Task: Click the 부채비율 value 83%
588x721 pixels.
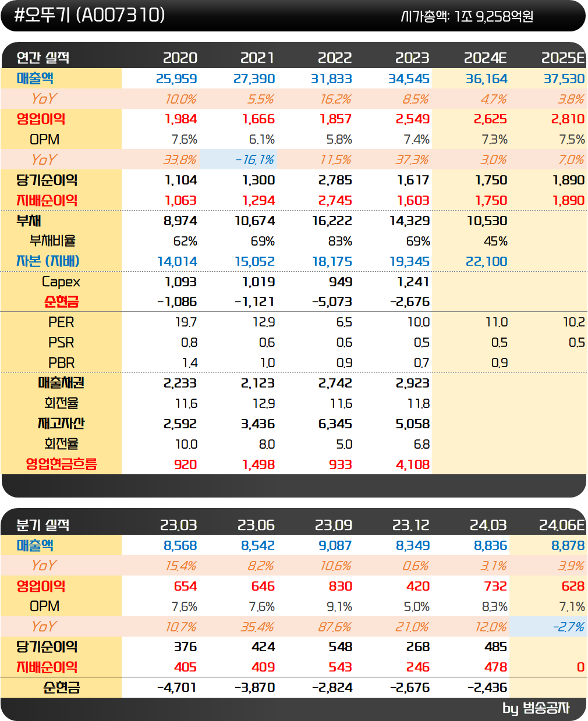Action: (x=340, y=241)
